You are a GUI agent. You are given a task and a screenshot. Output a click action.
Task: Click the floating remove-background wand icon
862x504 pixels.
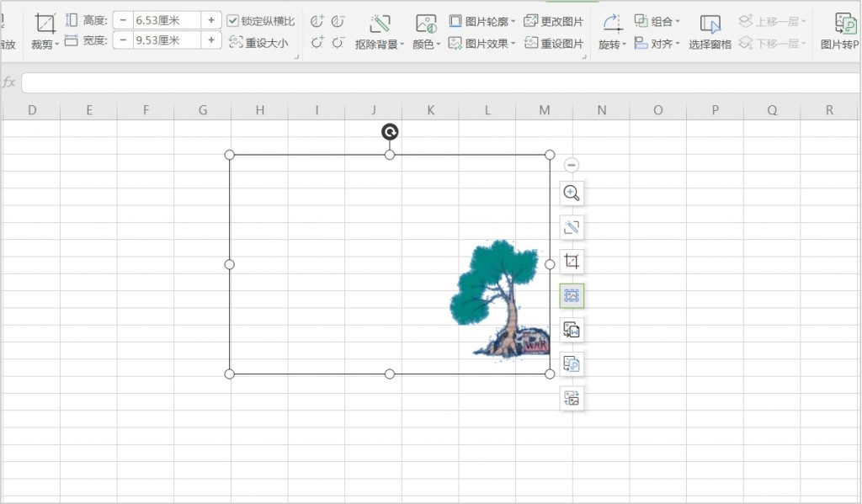[572, 227]
